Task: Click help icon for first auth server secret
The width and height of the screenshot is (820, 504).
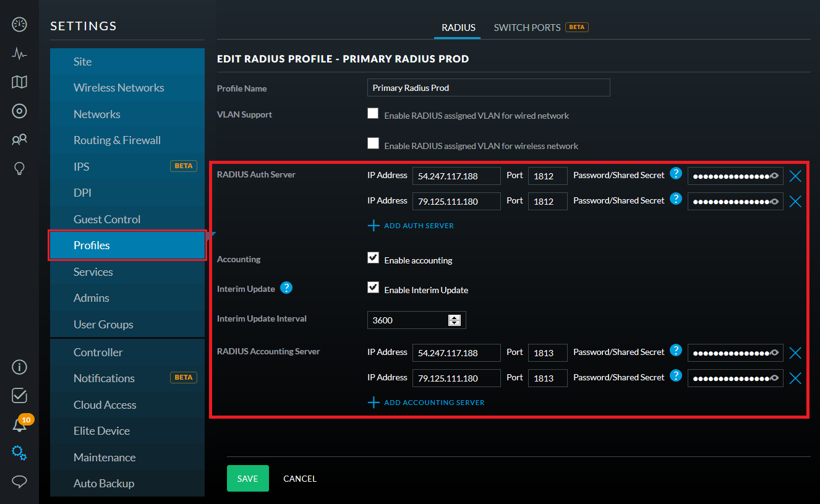Action: [x=676, y=173]
